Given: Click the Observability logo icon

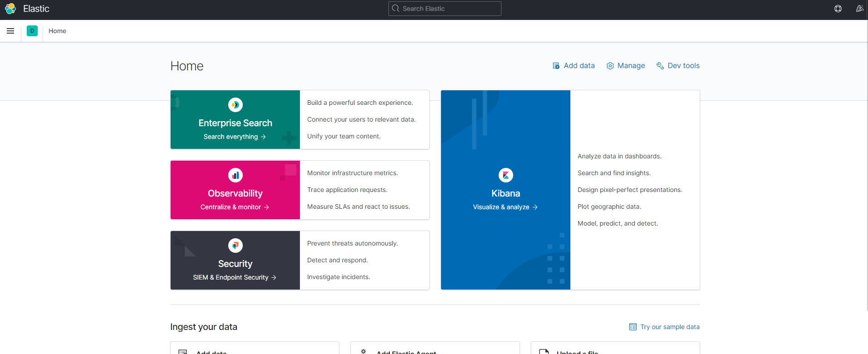Looking at the screenshot, I should pos(235,175).
